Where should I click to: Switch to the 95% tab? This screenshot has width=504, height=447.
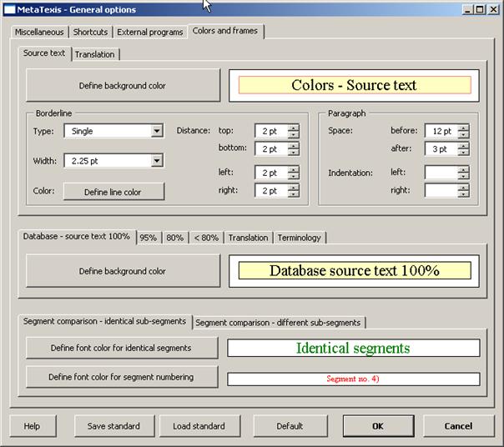149,238
